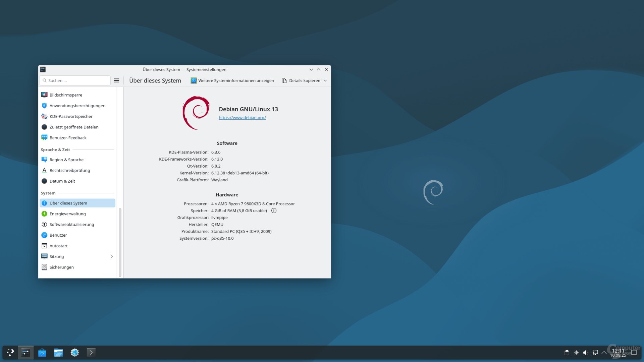This screenshot has height=362, width=644.
Task: Click the network tray icon
Action: coord(595,352)
